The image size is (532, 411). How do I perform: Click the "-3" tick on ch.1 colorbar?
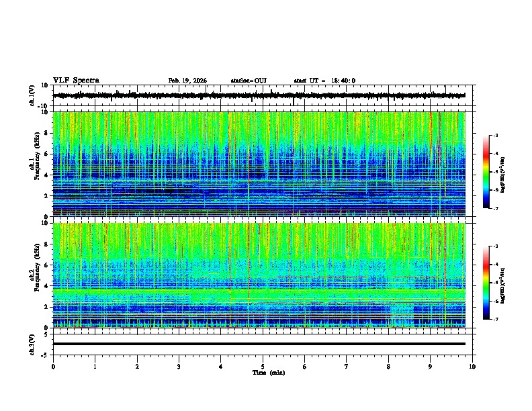(494, 135)
